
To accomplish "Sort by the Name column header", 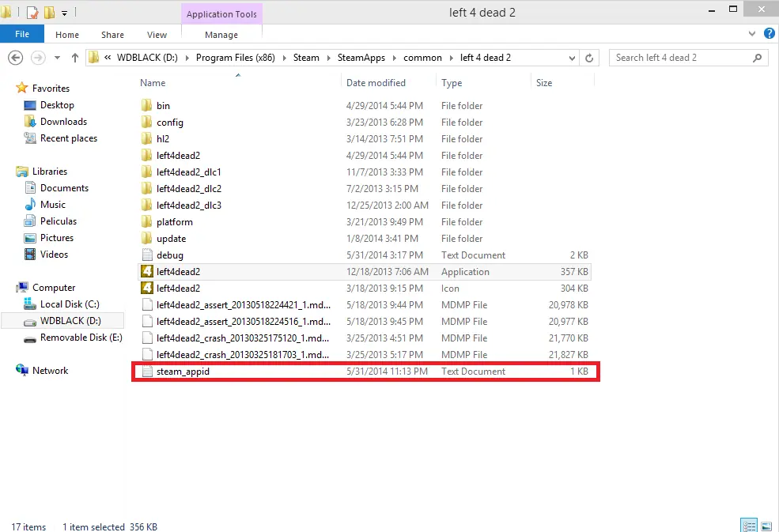I will (x=153, y=83).
